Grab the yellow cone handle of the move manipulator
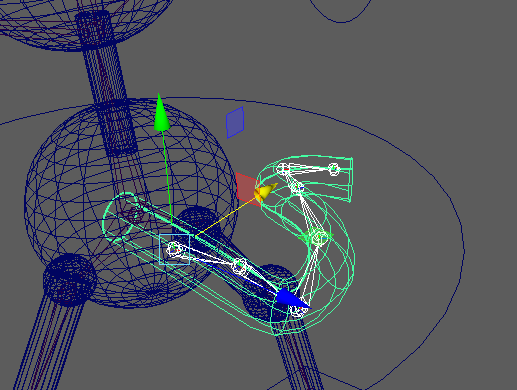This screenshot has height=390, width=517. coord(265,192)
